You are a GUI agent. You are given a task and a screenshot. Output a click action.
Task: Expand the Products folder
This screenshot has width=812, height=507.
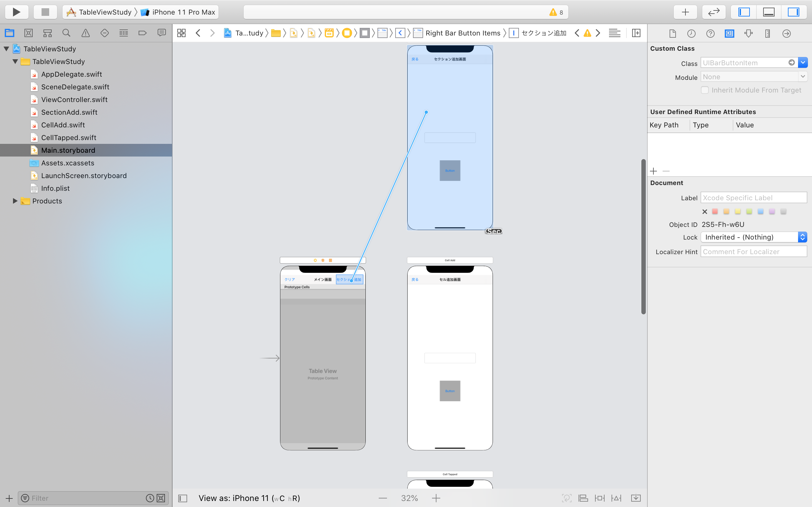pyautogui.click(x=15, y=201)
